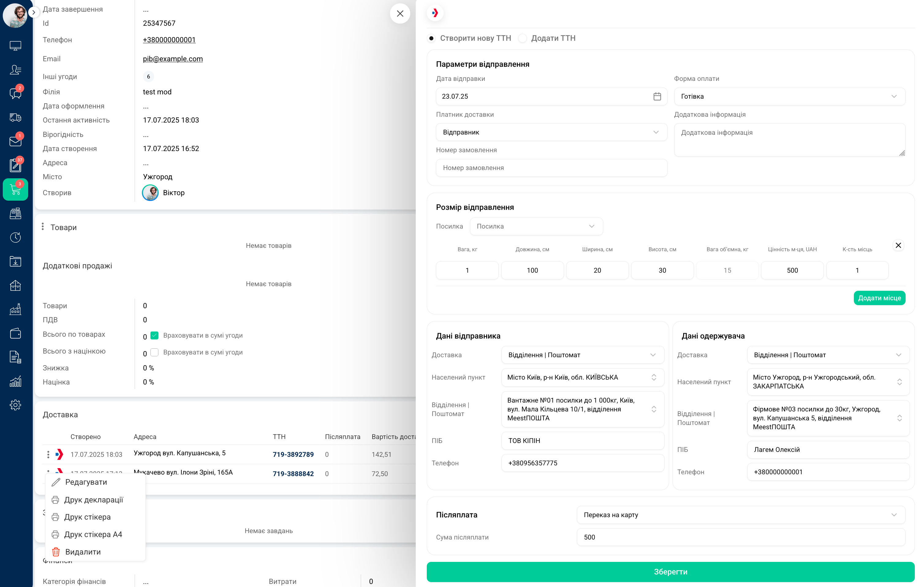Open the calendar date picker icon

click(657, 96)
